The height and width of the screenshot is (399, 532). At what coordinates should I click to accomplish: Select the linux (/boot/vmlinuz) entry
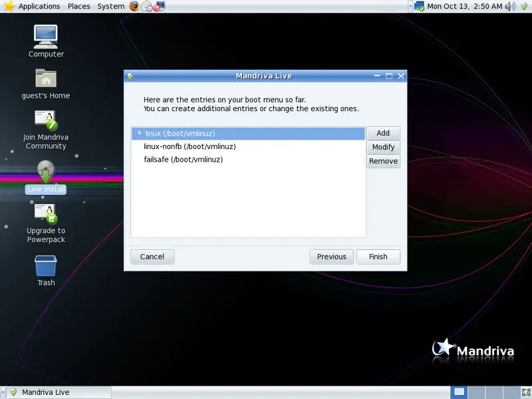(248, 134)
